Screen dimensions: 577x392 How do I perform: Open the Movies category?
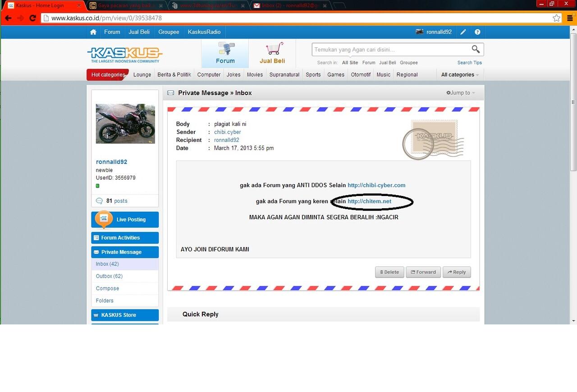[255, 75]
